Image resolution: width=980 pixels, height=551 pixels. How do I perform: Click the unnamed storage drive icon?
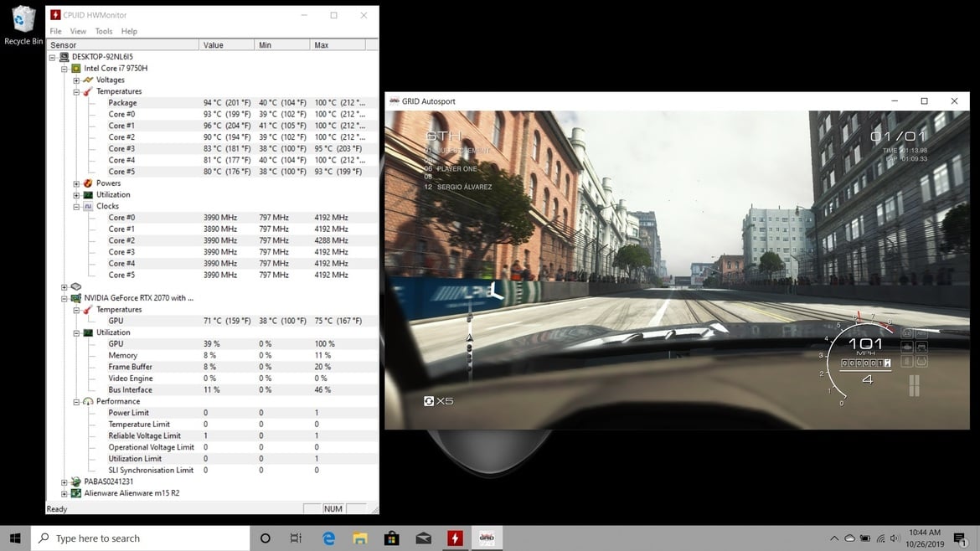(x=76, y=286)
